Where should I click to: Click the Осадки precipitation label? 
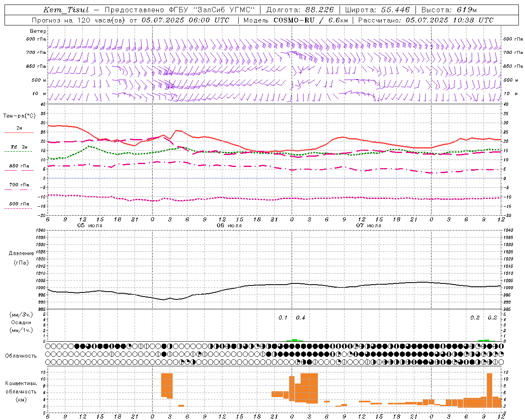(x=21, y=322)
